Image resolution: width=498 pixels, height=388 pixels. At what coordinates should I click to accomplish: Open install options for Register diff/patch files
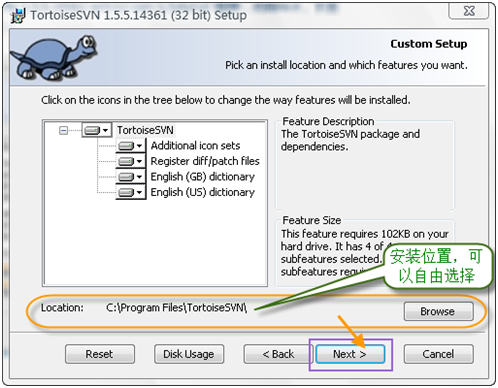(x=131, y=161)
